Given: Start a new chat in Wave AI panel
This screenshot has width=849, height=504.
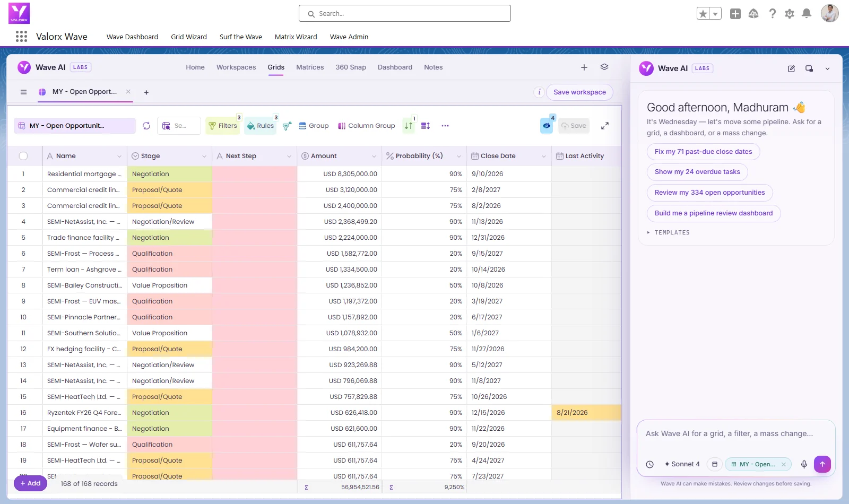Looking at the screenshot, I should pos(791,68).
